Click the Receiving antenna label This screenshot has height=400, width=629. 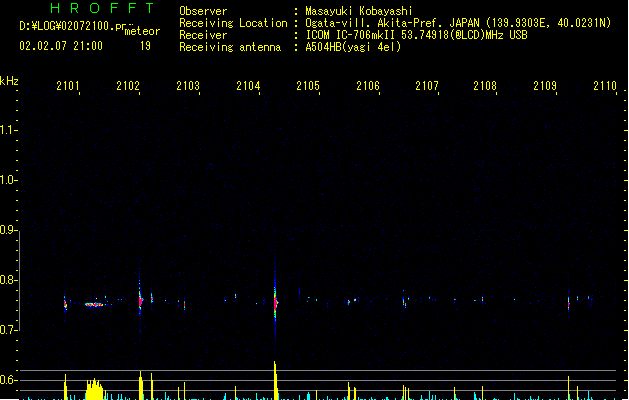click(x=230, y=47)
